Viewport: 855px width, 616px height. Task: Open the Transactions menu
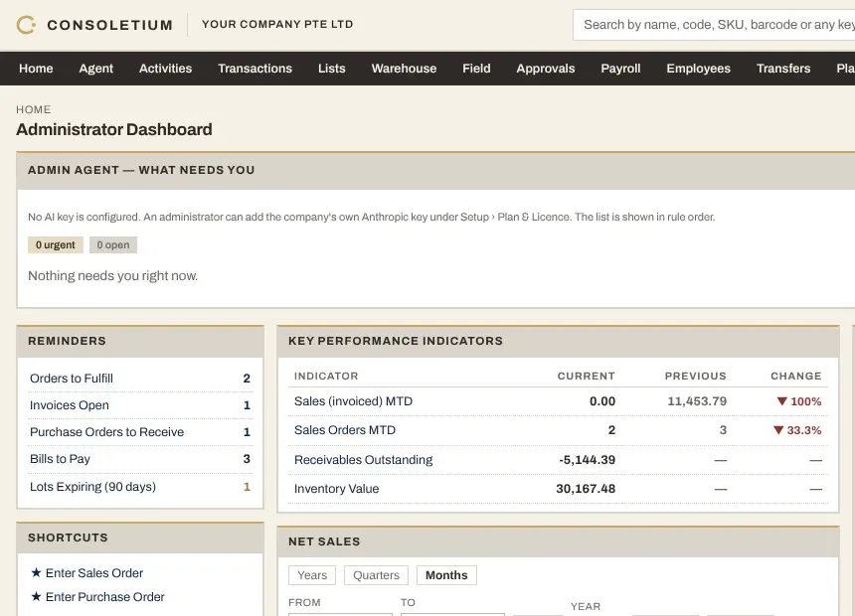tap(255, 69)
